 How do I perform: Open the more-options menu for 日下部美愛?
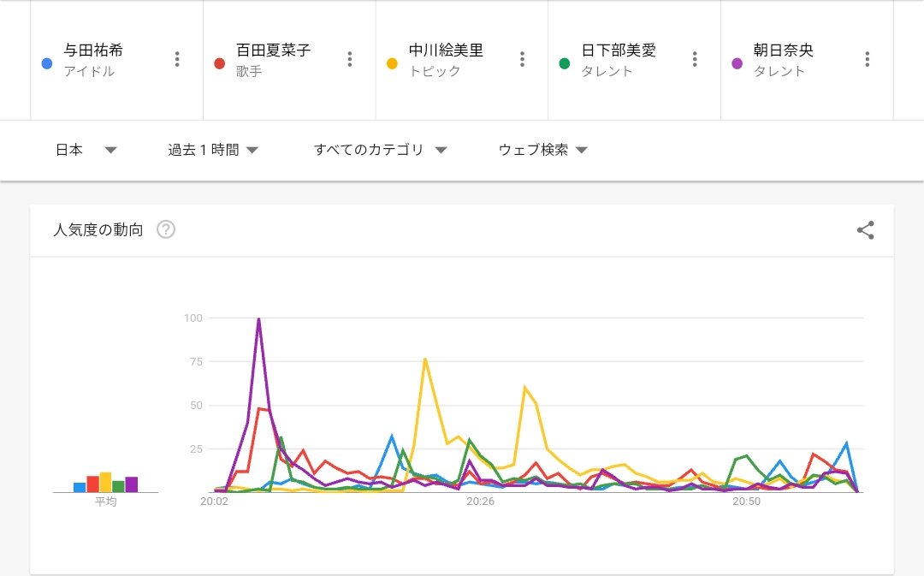coord(695,59)
